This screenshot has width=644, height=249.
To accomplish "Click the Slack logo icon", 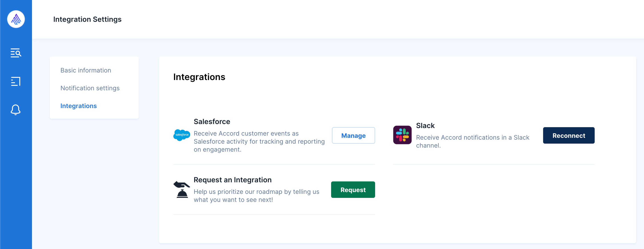I will tap(402, 135).
